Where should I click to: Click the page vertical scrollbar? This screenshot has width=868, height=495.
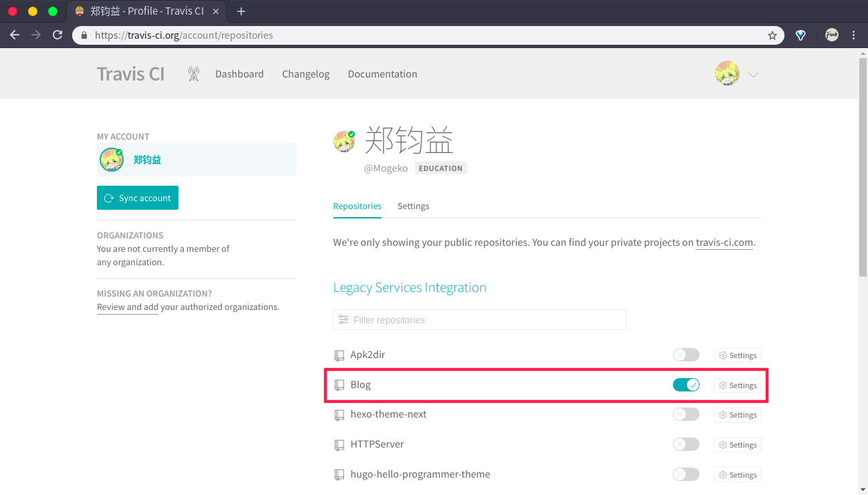[x=863, y=167]
